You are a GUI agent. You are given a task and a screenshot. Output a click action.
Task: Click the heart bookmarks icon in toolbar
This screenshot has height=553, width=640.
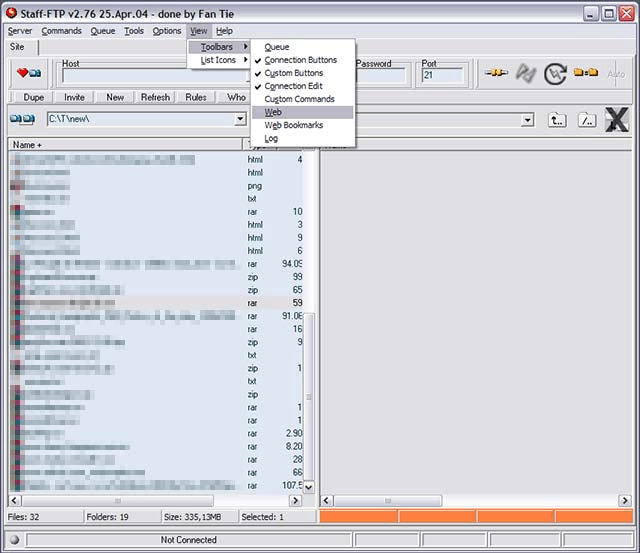click(27, 74)
